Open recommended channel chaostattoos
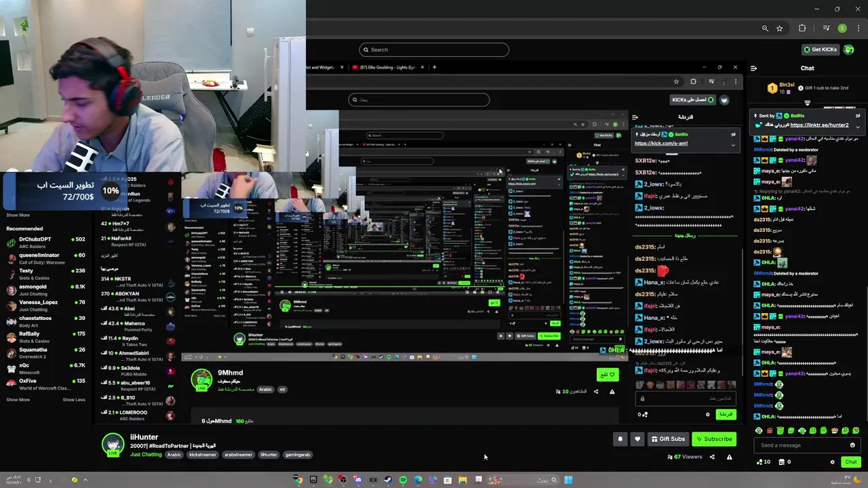 point(45,321)
